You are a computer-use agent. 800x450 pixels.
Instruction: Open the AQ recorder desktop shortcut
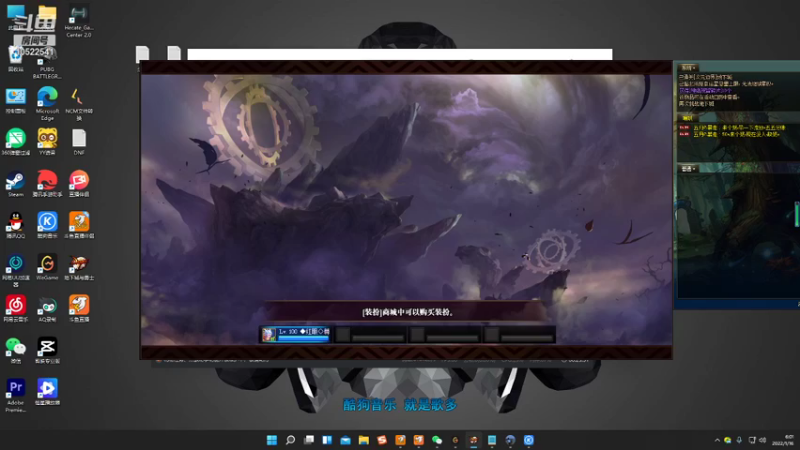coord(47,309)
